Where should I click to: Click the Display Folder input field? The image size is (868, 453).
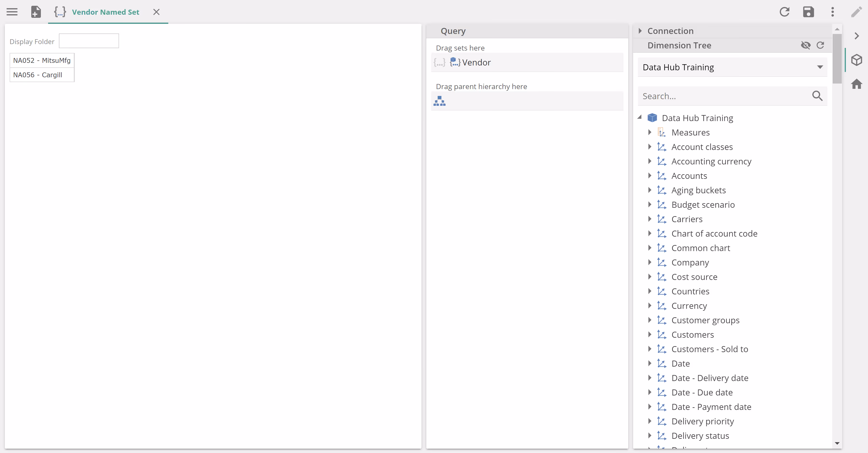(x=89, y=41)
